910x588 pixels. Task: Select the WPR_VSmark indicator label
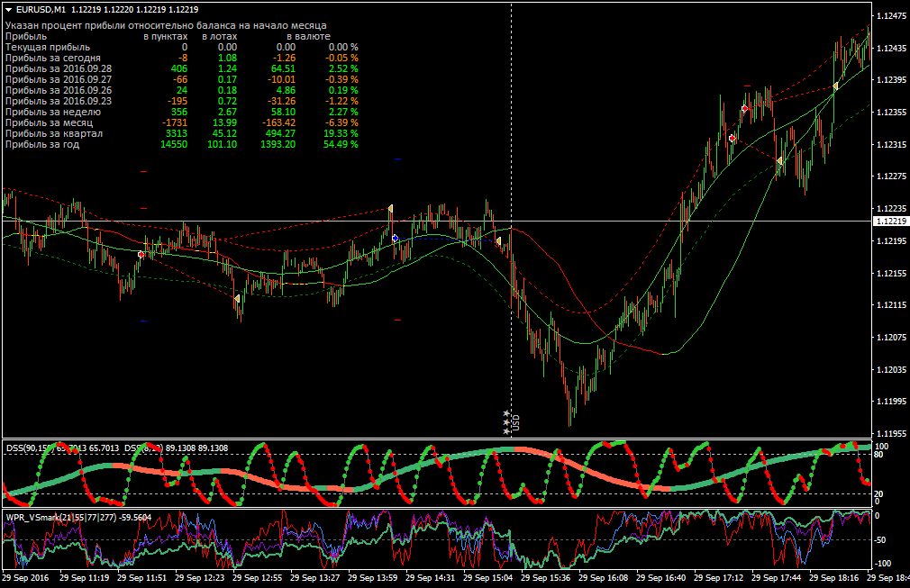pyautogui.click(x=78, y=517)
